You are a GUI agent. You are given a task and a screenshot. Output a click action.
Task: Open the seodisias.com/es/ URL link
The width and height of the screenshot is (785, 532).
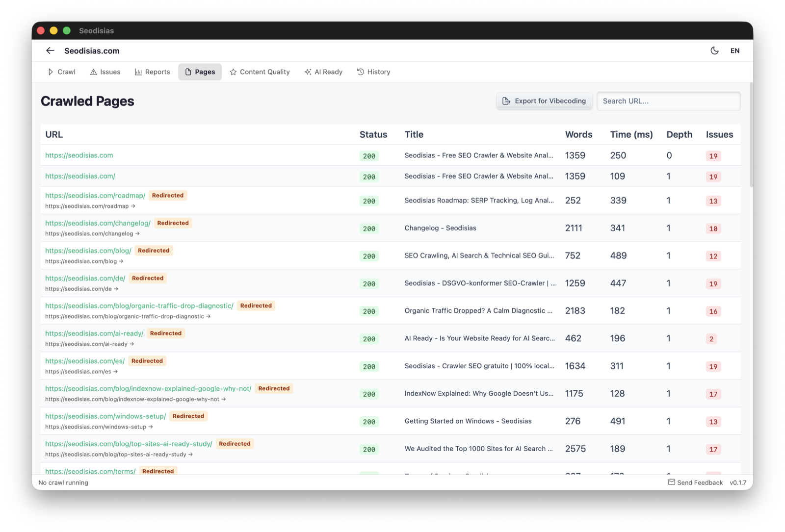coord(85,361)
